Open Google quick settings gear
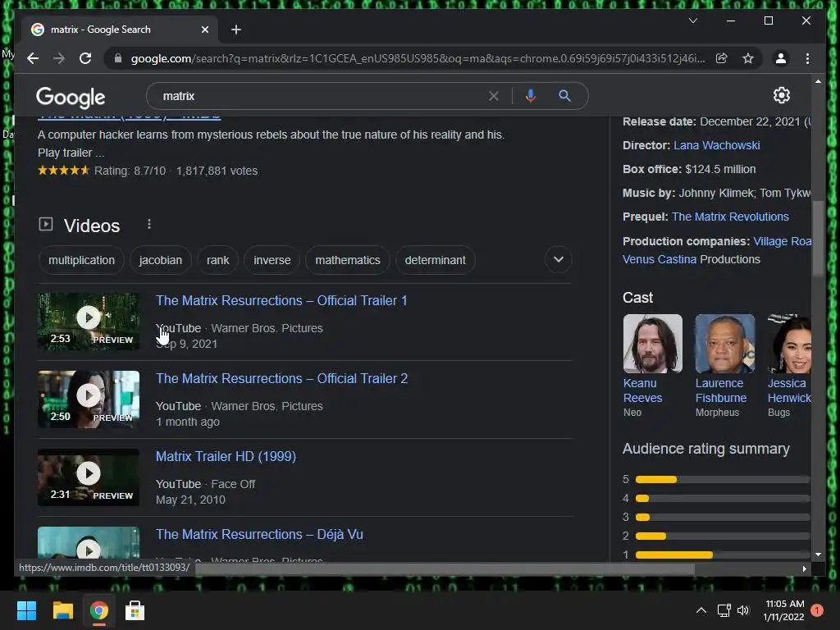 tap(782, 95)
